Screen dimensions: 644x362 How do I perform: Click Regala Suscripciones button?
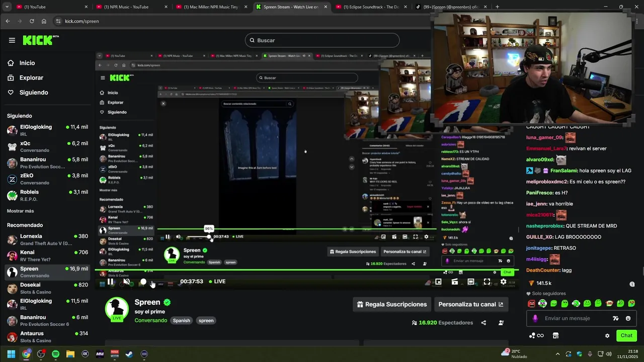click(392, 304)
